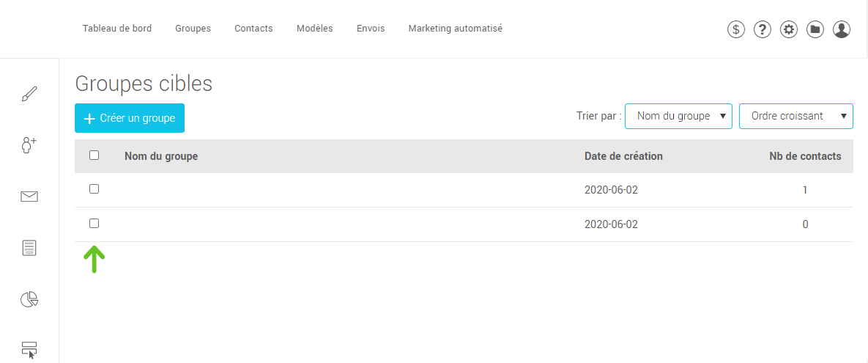Click the question mark help icon

coord(763,29)
